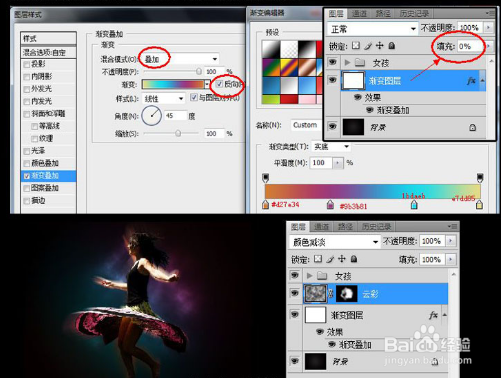Image resolution: width=501 pixels, height=378 pixels.
Task: Click left opacity stop above gradient bar
Action: (x=266, y=178)
